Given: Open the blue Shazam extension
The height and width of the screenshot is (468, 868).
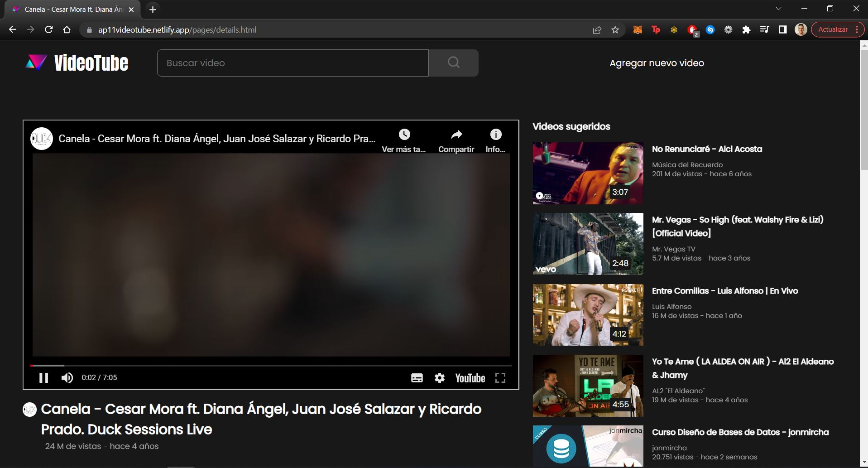Looking at the screenshot, I should click(710, 30).
